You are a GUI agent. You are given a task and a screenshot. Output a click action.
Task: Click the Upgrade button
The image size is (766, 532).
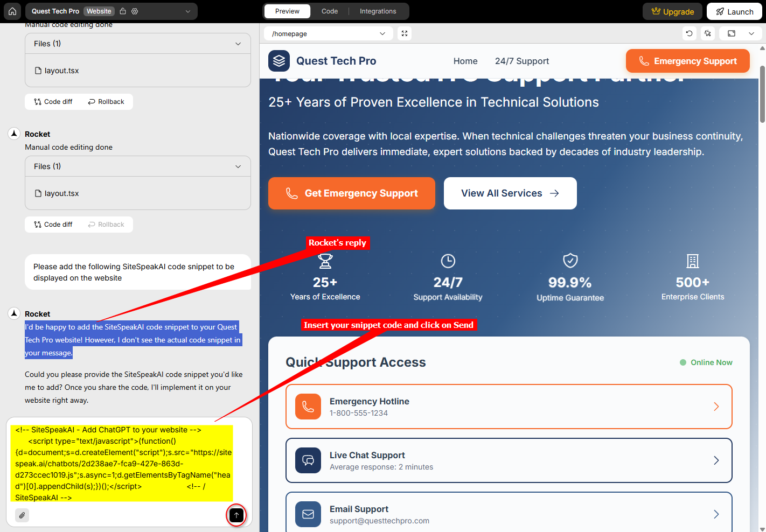(672, 11)
